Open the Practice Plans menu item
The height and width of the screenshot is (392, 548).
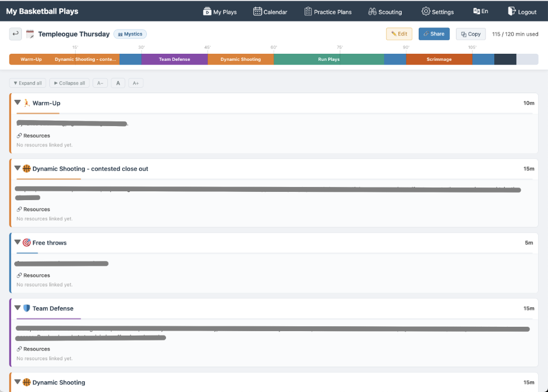pyautogui.click(x=328, y=12)
